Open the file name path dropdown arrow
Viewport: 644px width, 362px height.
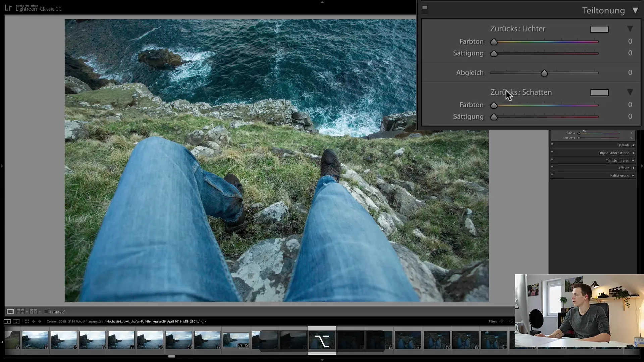[x=206, y=322]
